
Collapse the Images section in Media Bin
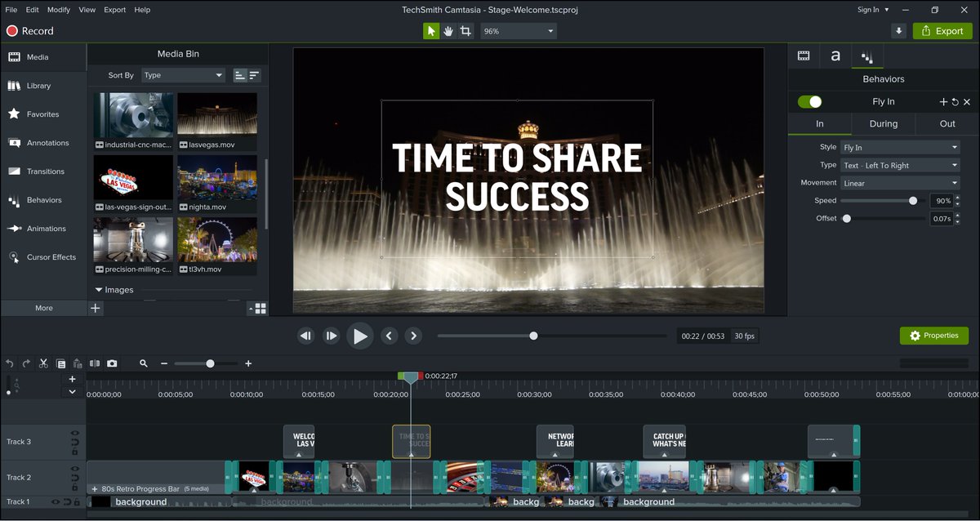99,290
